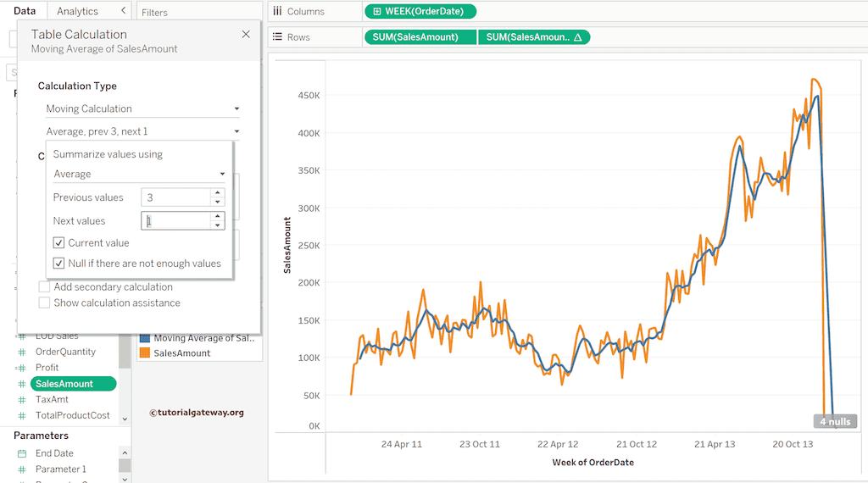Uncheck the Current value checkbox
The width and height of the screenshot is (868, 483).
click(x=59, y=243)
